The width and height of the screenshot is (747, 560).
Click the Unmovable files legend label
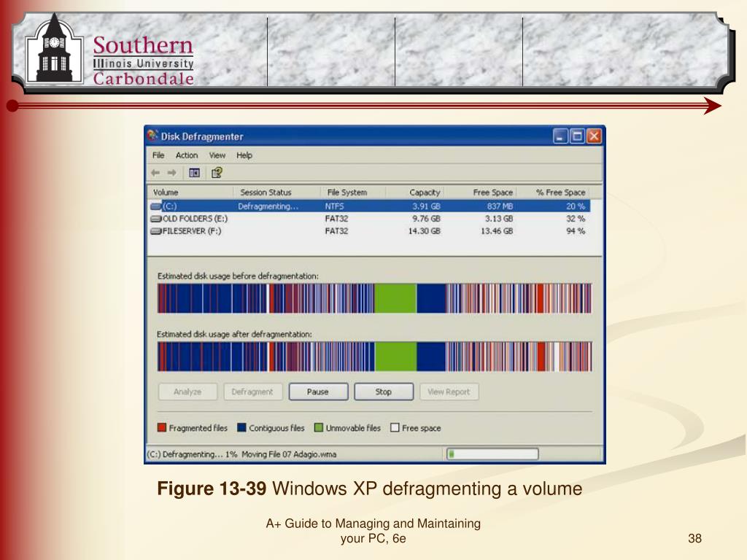pos(353,428)
